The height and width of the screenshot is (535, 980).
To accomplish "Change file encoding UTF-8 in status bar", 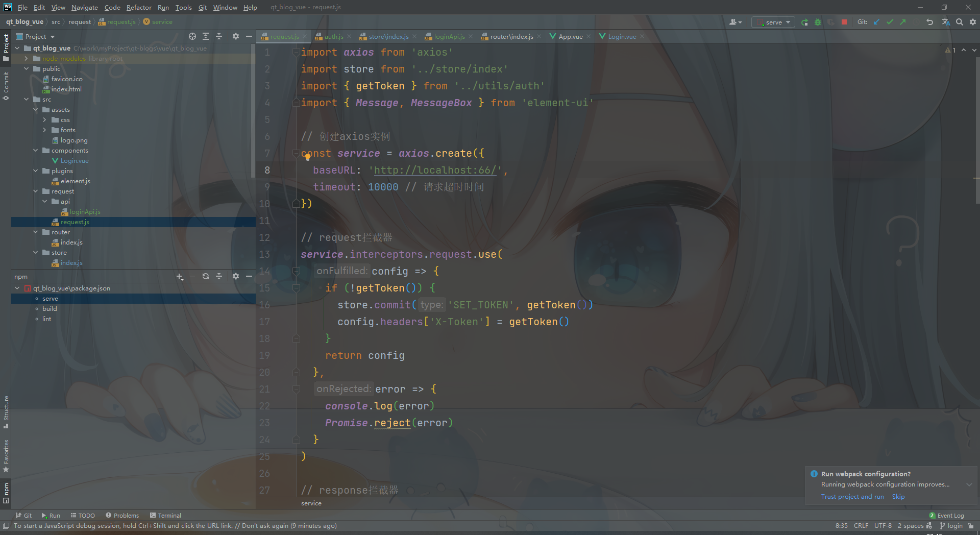I will pos(883,526).
